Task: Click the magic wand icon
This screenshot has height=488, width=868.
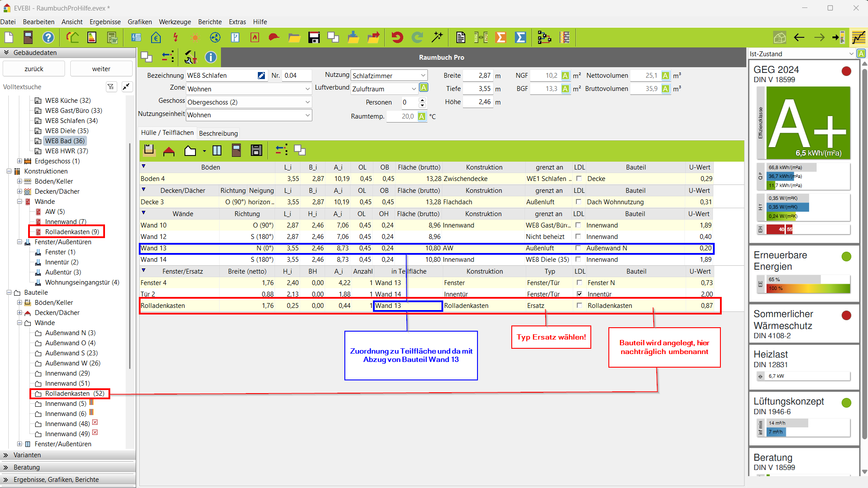Action: (437, 38)
